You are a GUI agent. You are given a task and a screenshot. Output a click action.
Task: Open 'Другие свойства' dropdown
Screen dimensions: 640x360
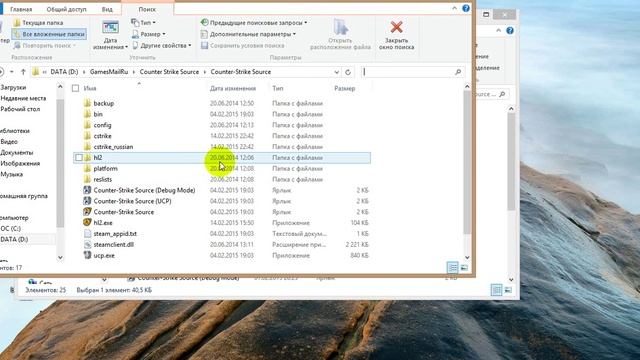point(162,45)
